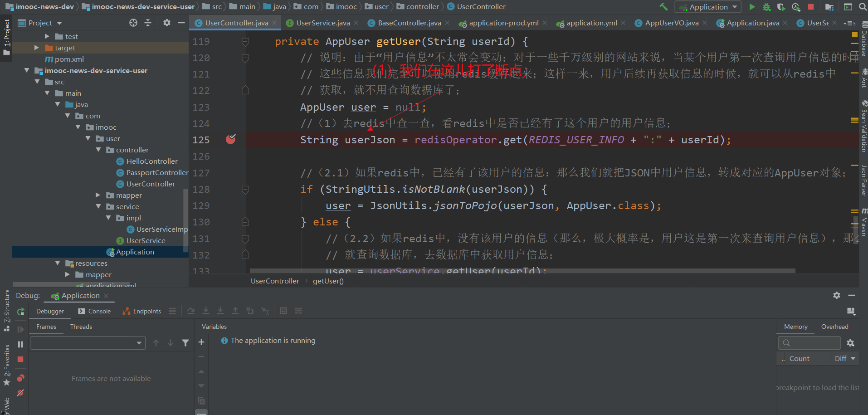Viewport: 868px width, 415px height.
Task: Click the Memory class search field
Action: pos(809,343)
